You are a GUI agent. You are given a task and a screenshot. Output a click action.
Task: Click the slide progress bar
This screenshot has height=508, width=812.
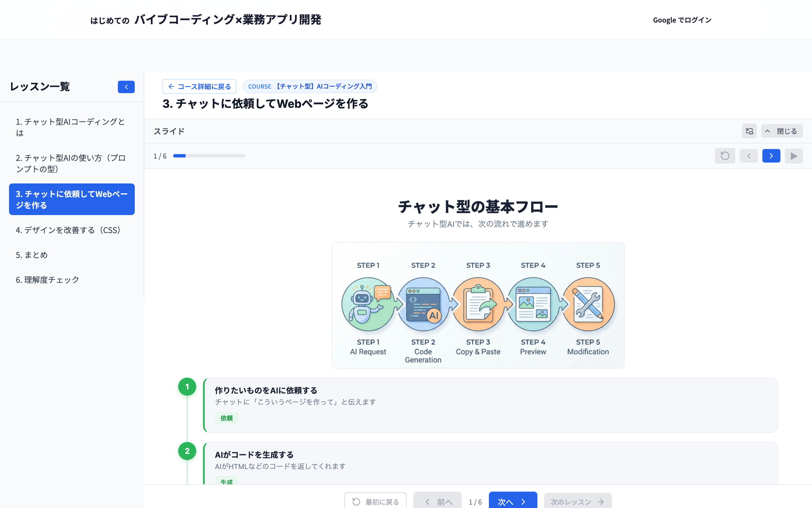[x=209, y=156]
